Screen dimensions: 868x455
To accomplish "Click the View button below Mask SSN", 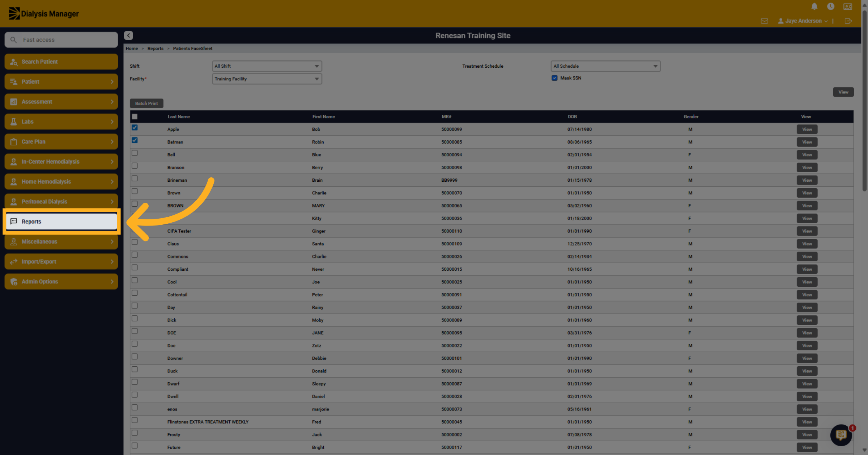I will [x=843, y=92].
